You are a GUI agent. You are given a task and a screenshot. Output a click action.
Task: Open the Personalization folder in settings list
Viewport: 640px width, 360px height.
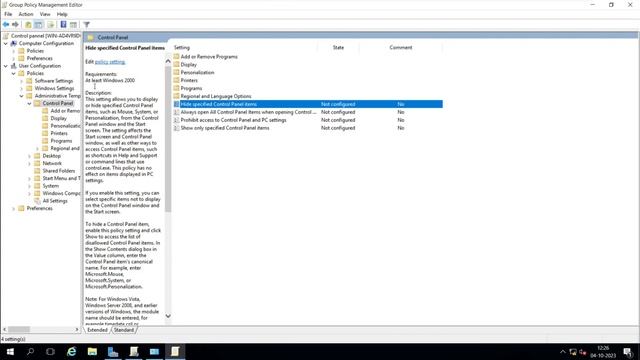pyautogui.click(x=197, y=73)
